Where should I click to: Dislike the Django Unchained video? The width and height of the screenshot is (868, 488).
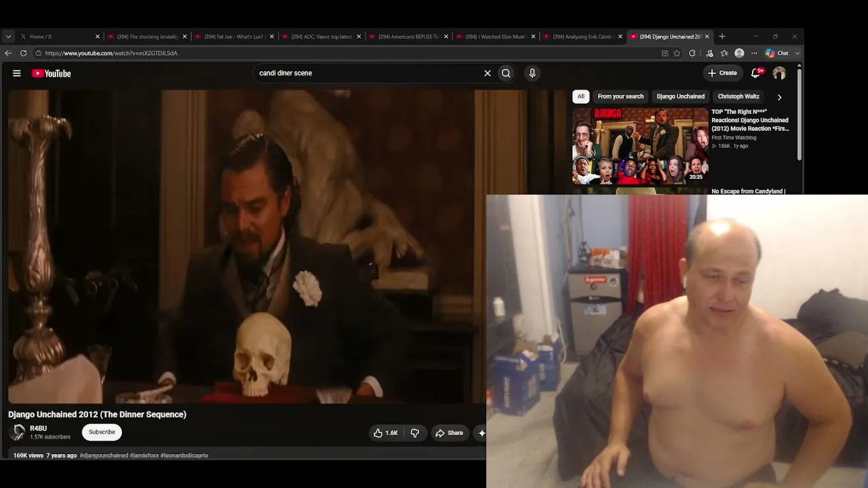(415, 433)
